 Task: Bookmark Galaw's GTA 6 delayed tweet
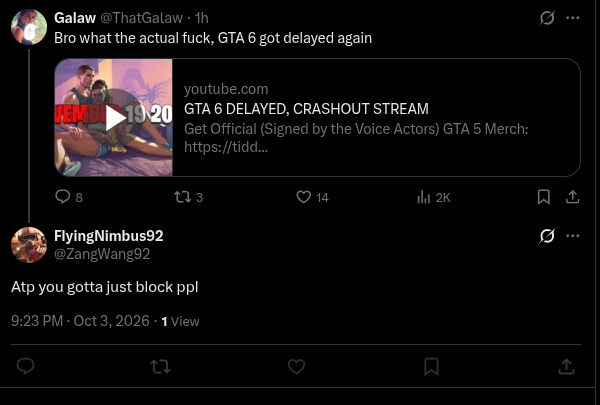tap(544, 197)
